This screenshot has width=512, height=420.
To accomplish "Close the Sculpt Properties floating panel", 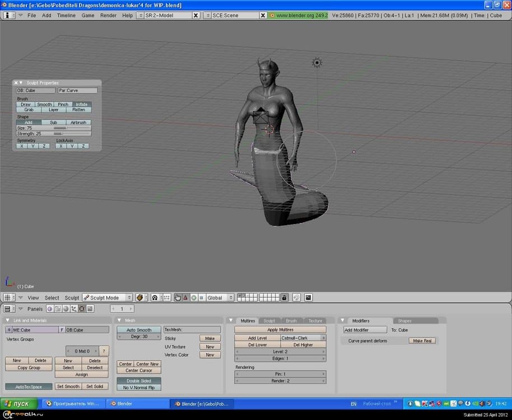I will 16,83.
